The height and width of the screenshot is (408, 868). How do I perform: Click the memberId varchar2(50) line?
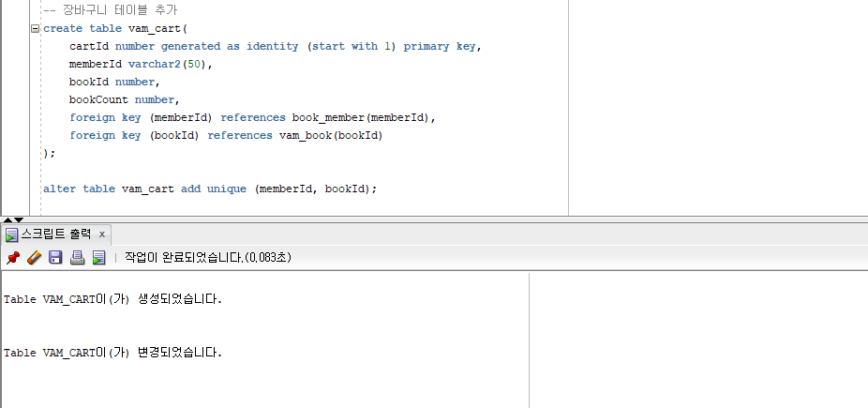142,64
